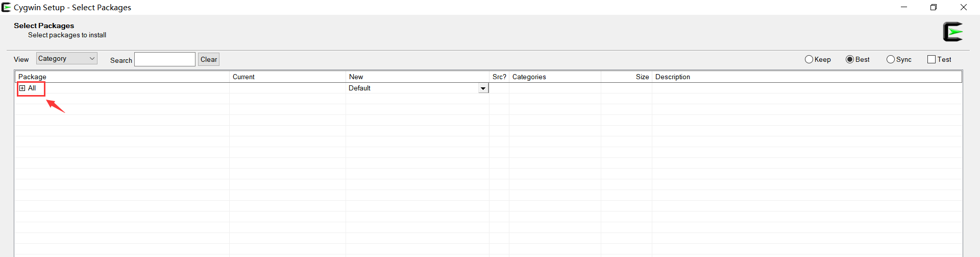Select the All tree row label
Screen dimensions: 980x257
[32, 88]
